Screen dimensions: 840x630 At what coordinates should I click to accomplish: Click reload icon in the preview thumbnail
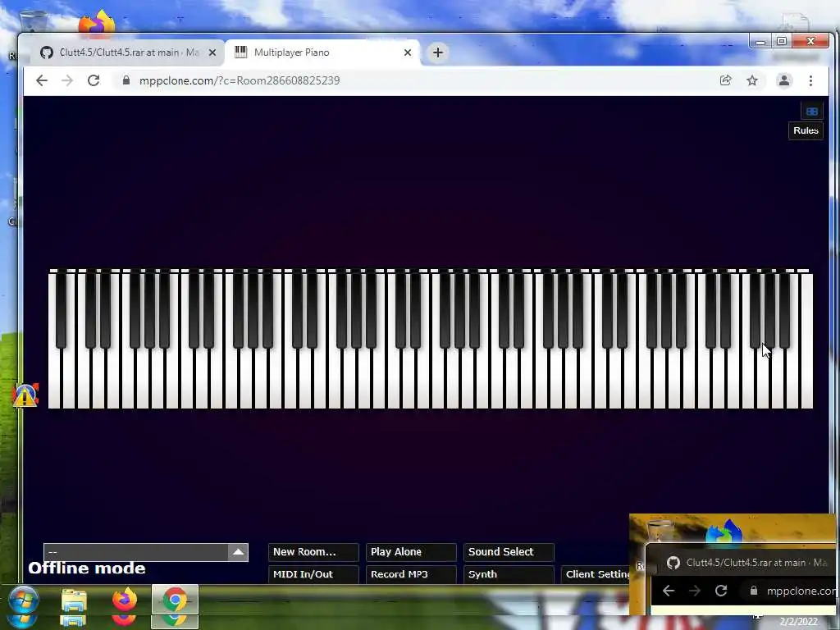pos(721,591)
